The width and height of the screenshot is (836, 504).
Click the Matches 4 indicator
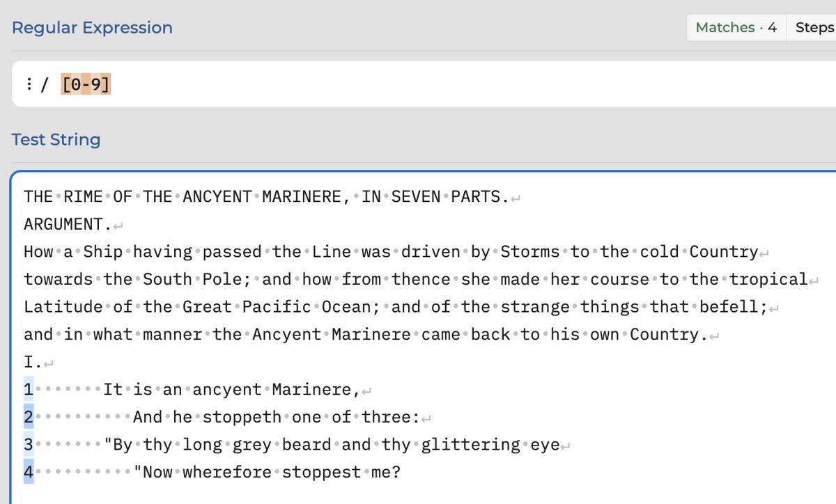(736, 27)
